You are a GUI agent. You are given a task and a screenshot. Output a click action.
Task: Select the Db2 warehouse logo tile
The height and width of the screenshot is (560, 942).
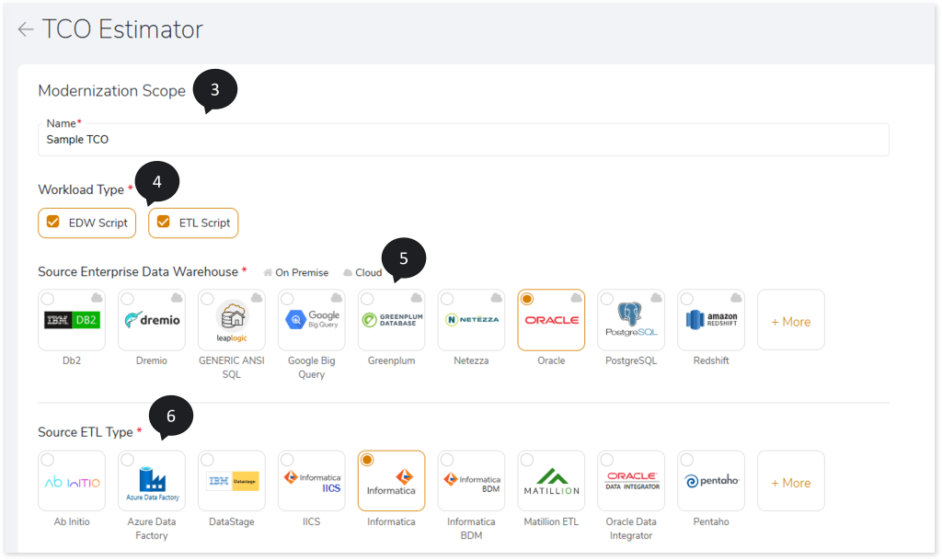pos(72,320)
